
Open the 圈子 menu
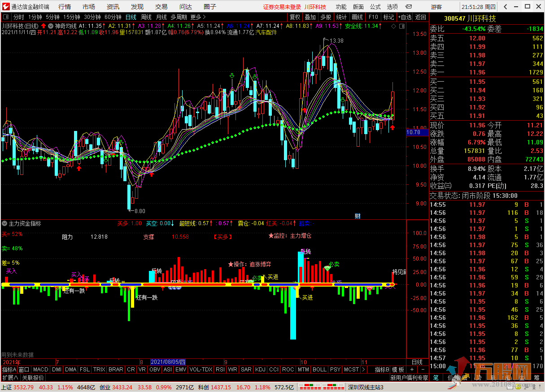[210, 7]
